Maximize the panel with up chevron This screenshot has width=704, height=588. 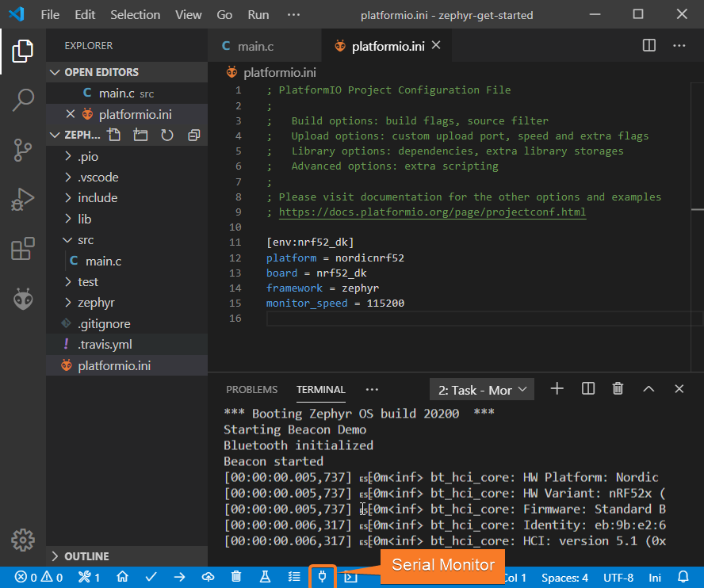649,389
